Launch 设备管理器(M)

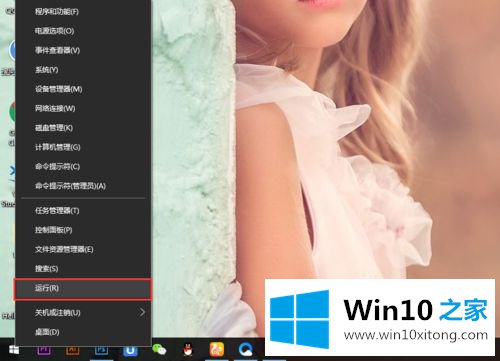click(83, 89)
